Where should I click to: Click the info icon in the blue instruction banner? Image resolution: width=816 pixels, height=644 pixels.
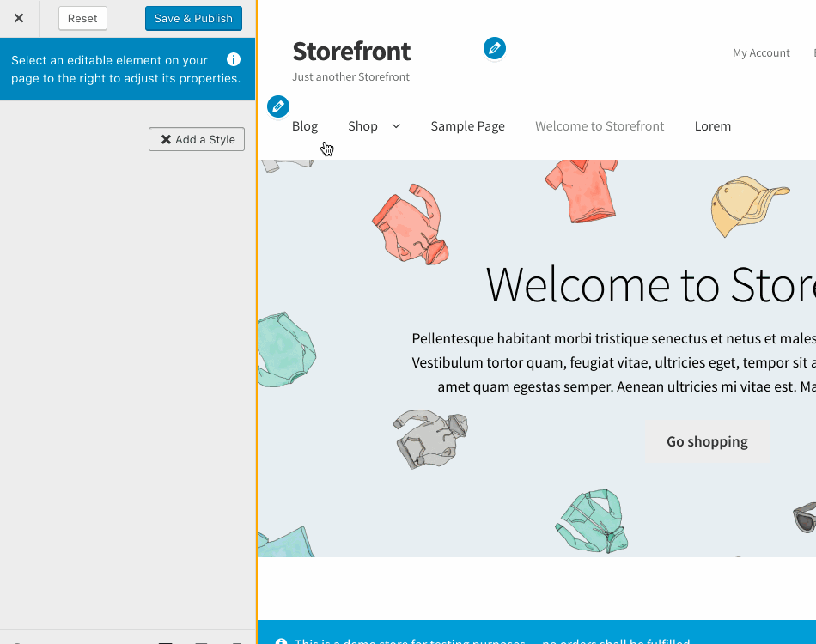[233, 59]
